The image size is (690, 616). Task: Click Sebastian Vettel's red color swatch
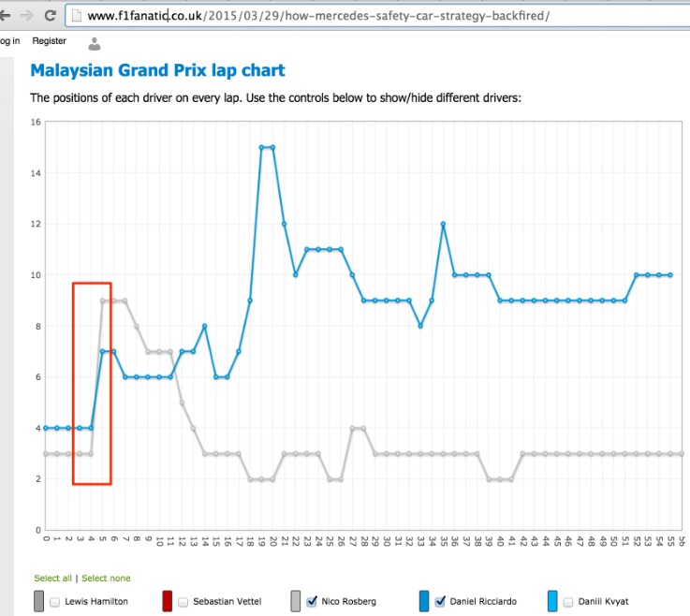click(x=168, y=601)
